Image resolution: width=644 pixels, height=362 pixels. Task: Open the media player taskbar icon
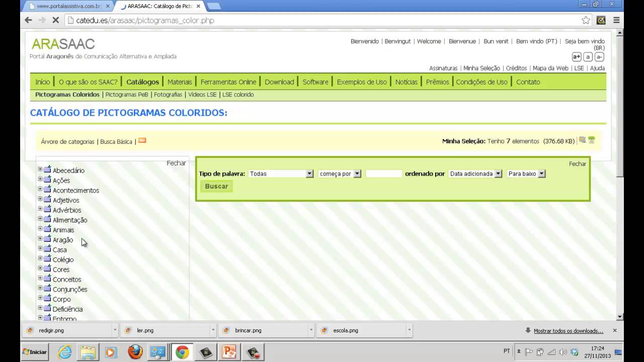[x=111, y=352]
